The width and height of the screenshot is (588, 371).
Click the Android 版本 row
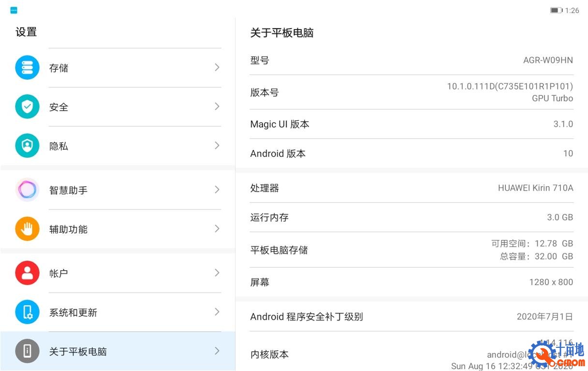pos(411,153)
